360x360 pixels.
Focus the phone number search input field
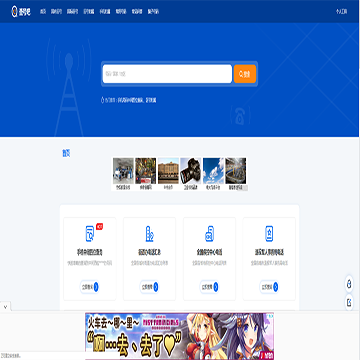(167, 74)
